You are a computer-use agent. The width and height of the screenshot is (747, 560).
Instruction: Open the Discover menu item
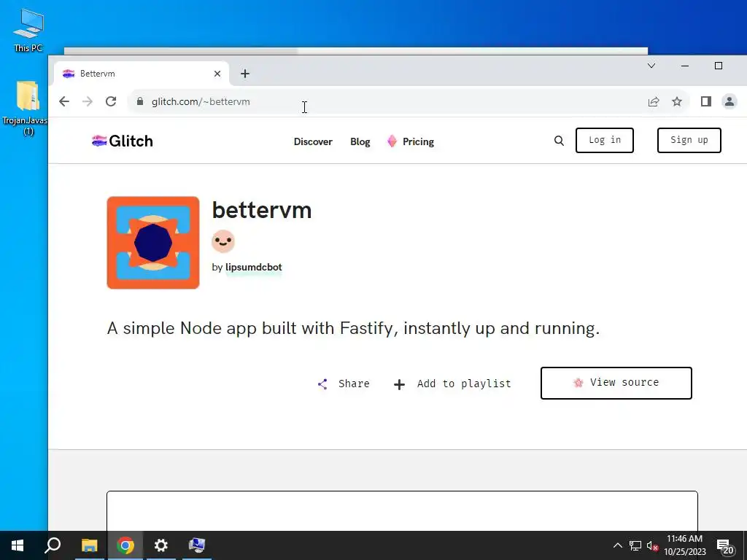pyautogui.click(x=313, y=141)
